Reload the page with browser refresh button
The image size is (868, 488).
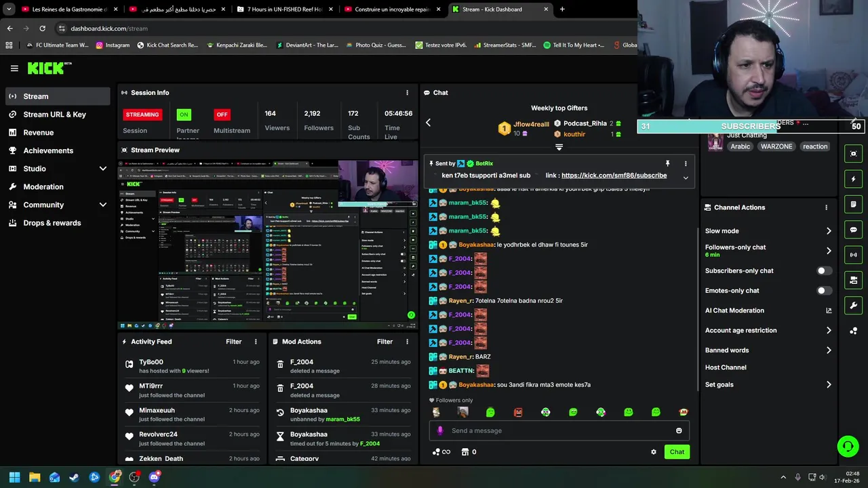click(x=42, y=28)
